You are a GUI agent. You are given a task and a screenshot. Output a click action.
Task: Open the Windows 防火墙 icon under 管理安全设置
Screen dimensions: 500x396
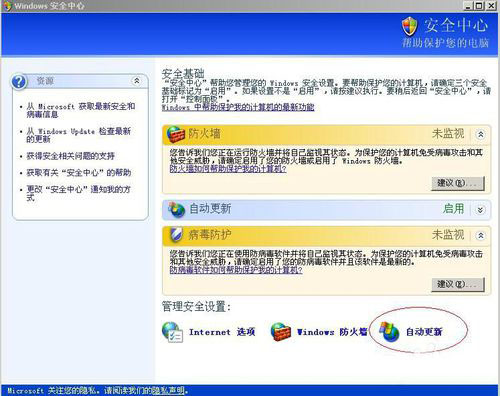pos(281,332)
